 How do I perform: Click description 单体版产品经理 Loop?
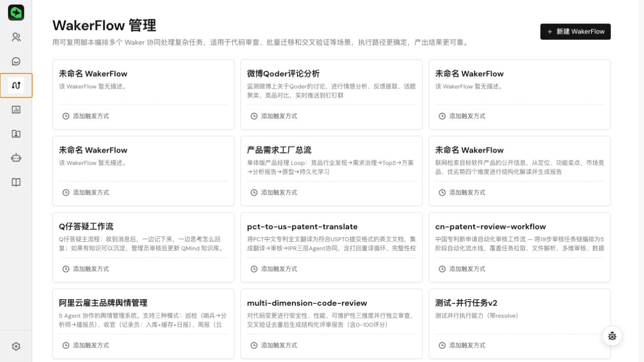click(x=330, y=167)
